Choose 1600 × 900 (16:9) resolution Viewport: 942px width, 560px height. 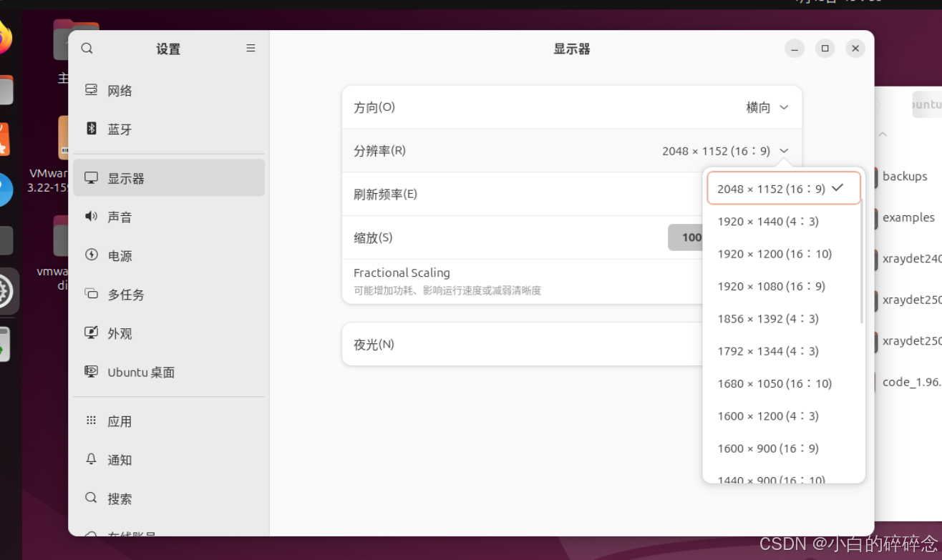point(783,448)
